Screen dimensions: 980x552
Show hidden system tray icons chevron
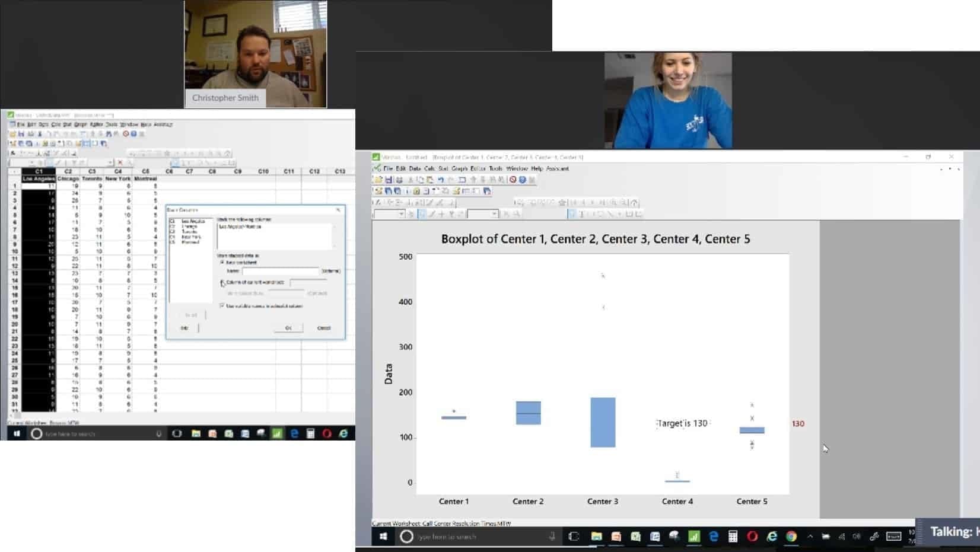coord(810,537)
